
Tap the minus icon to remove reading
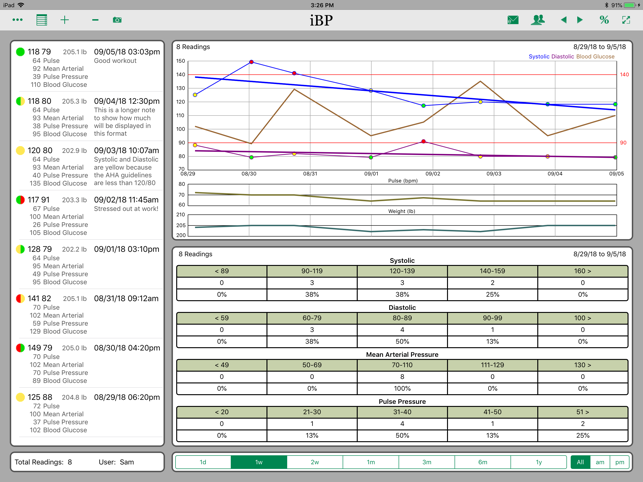(95, 20)
